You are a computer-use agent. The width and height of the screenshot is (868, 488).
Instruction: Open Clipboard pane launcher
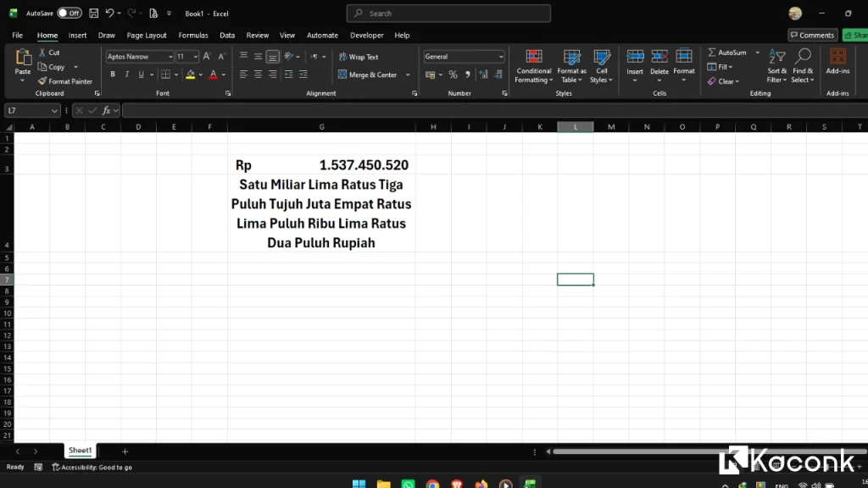click(x=97, y=93)
